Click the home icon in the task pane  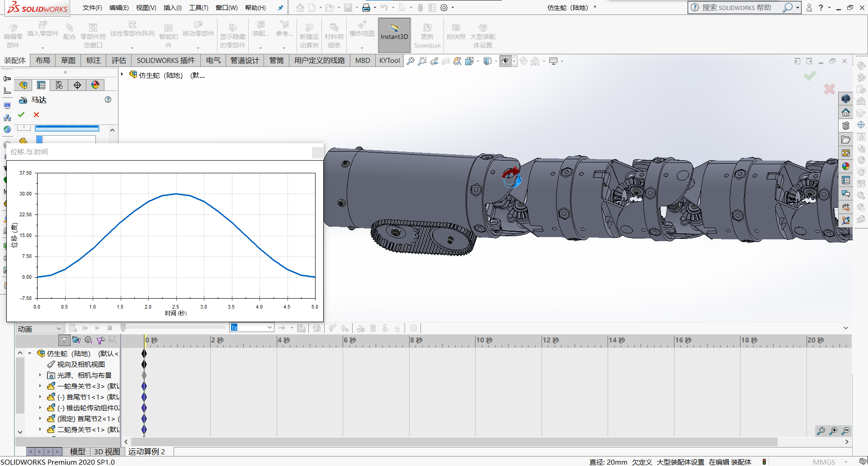click(x=846, y=112)
